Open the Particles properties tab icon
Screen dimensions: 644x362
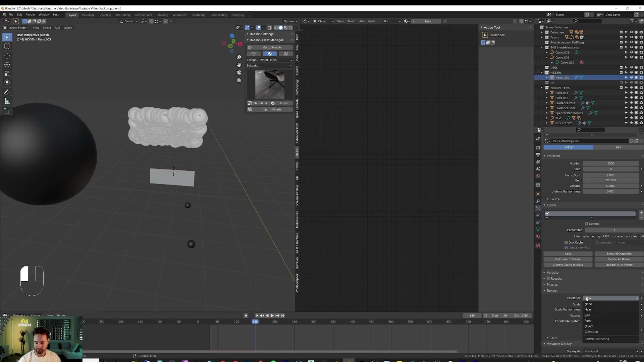click(x=538, y=208)
